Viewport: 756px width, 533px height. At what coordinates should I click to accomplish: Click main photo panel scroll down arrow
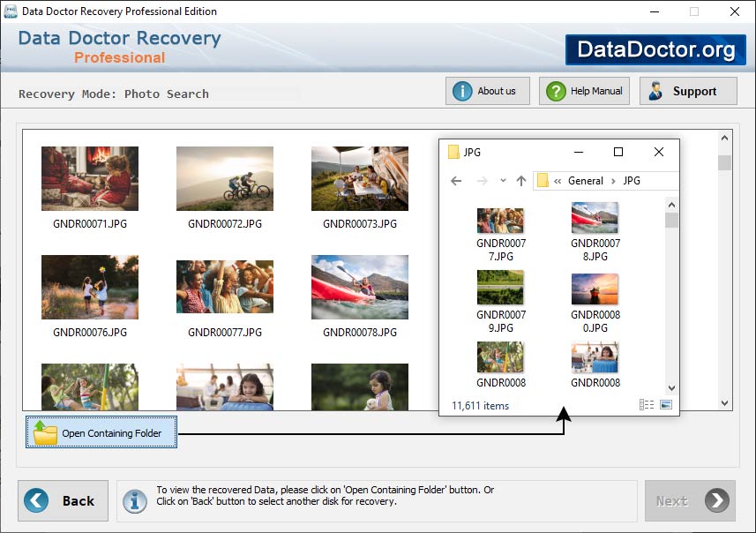pos(724,403)
